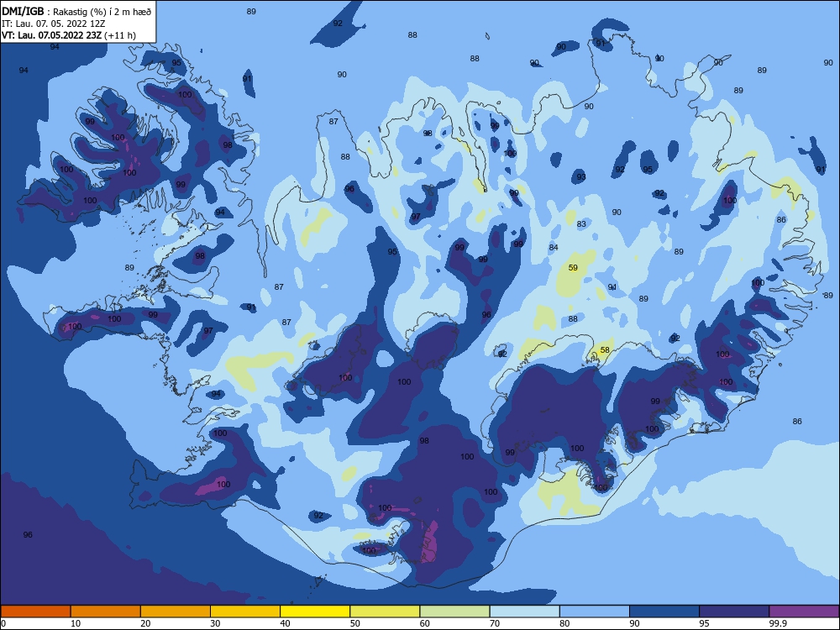Image resolution: width=840 pixels, height=630 pixels.
Task: Click the humidity value 59 on the map
Action: 573,267
